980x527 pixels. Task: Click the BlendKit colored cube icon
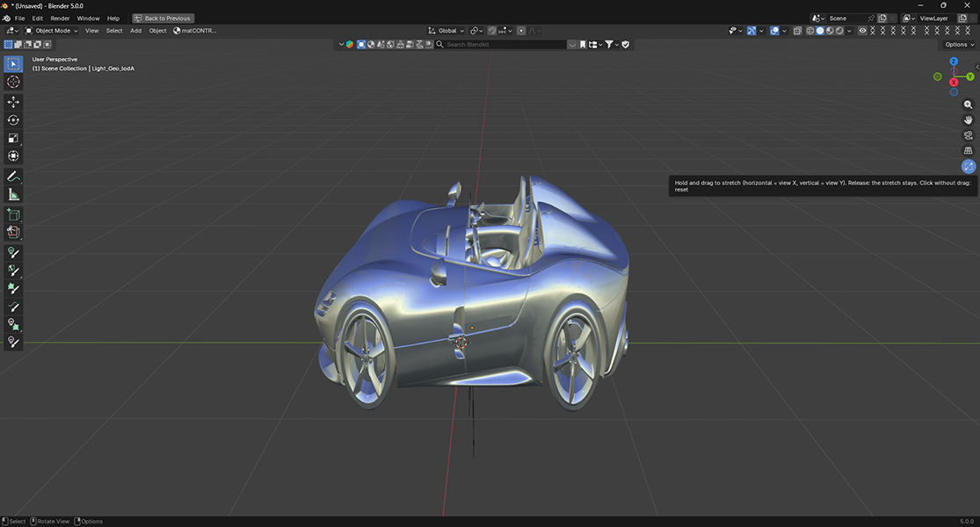tap(350, 44)
